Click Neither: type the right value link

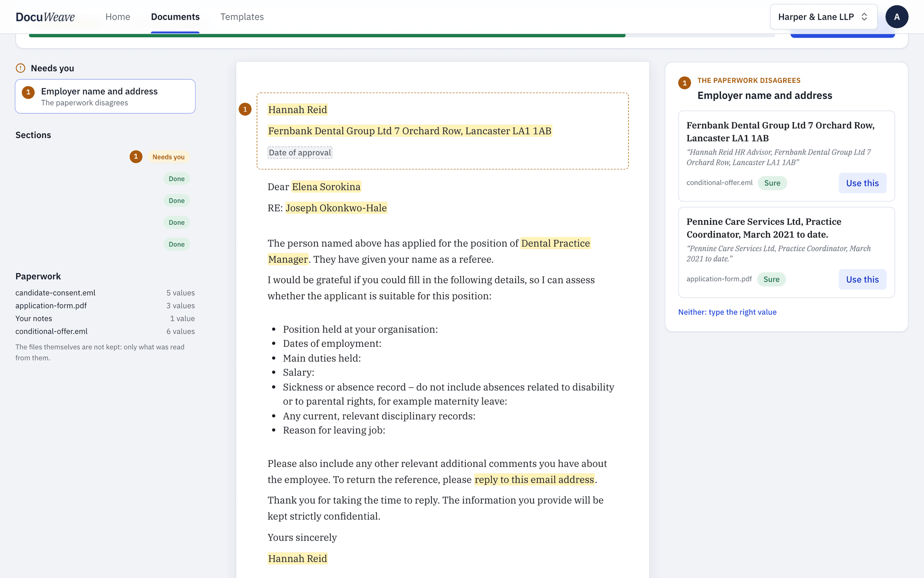(727, 312)
